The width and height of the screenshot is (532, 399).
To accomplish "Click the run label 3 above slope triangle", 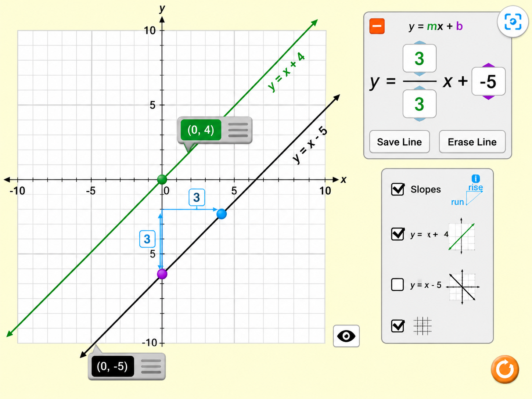I will point(197,197).
